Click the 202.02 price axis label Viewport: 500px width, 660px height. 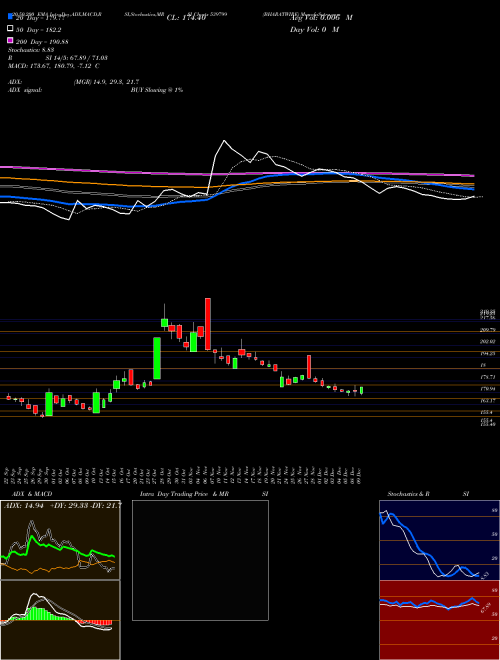(490, 341)
